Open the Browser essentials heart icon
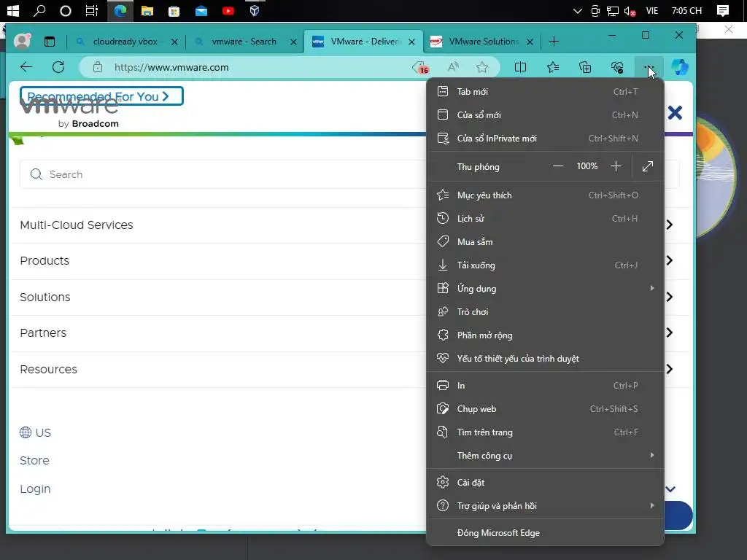Image resolution: width=747 pixels, height=560 pixels. (617, 67)
